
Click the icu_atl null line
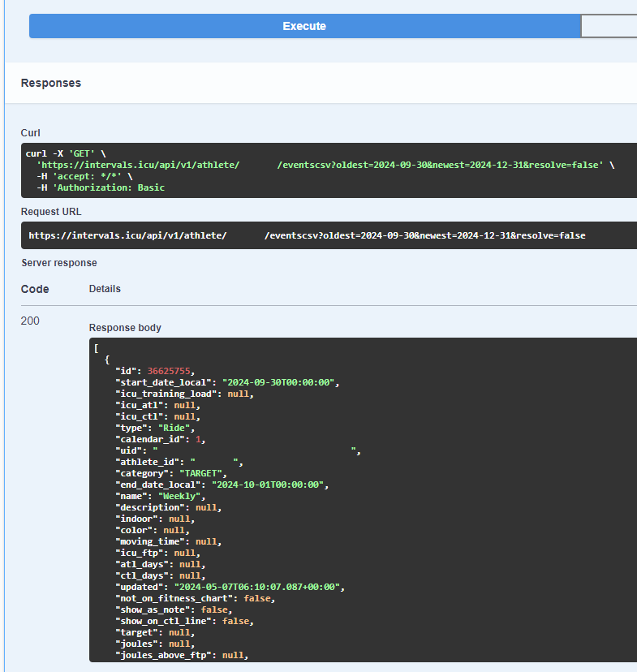click(157, 405)
